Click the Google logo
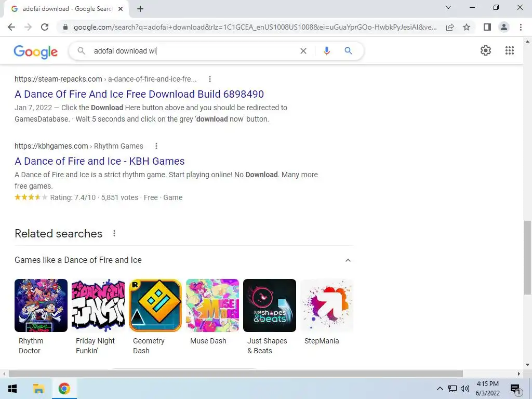 [36, 51]
